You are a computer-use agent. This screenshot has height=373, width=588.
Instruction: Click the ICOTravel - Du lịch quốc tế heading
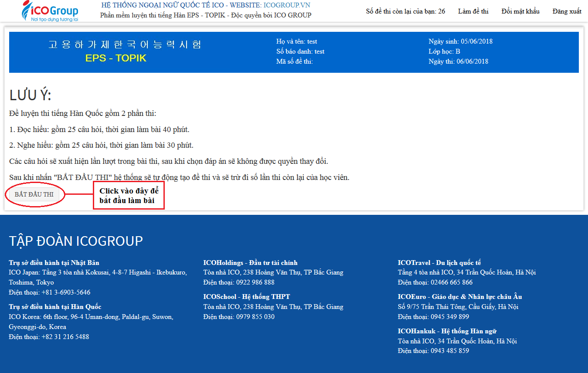(x=439, y=263)
